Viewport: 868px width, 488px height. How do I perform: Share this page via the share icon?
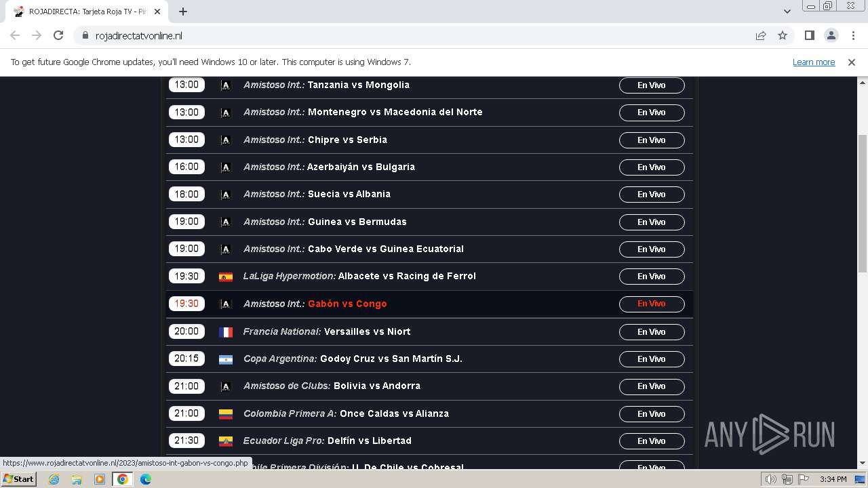point(761,35)
